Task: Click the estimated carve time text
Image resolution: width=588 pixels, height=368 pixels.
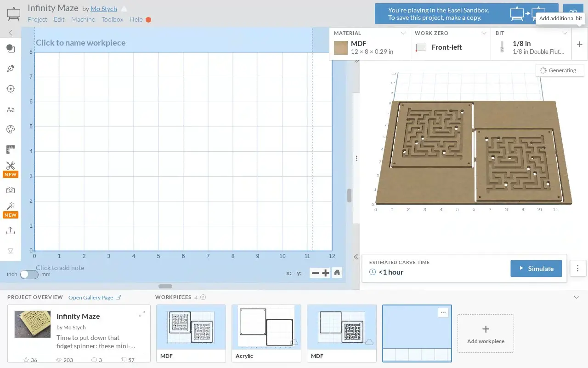Action: tap(391, 272)
